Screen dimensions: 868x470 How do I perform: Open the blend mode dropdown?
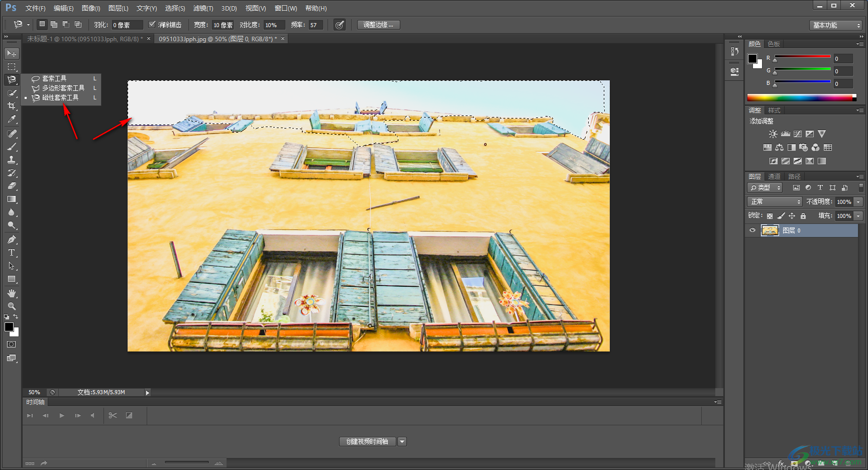(x=775, y=201)
